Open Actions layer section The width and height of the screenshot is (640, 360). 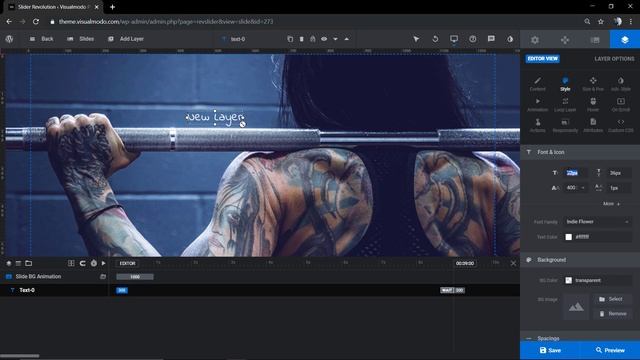coord(538,125)
